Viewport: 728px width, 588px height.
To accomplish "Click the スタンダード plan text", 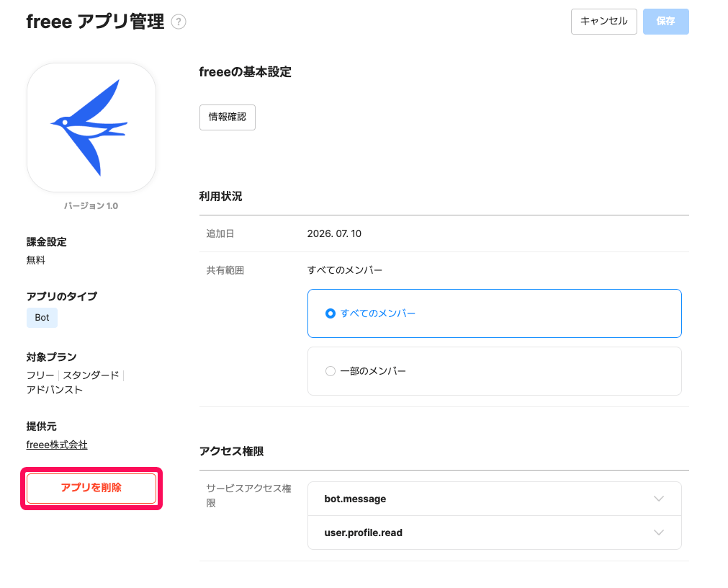I will 91,375.
